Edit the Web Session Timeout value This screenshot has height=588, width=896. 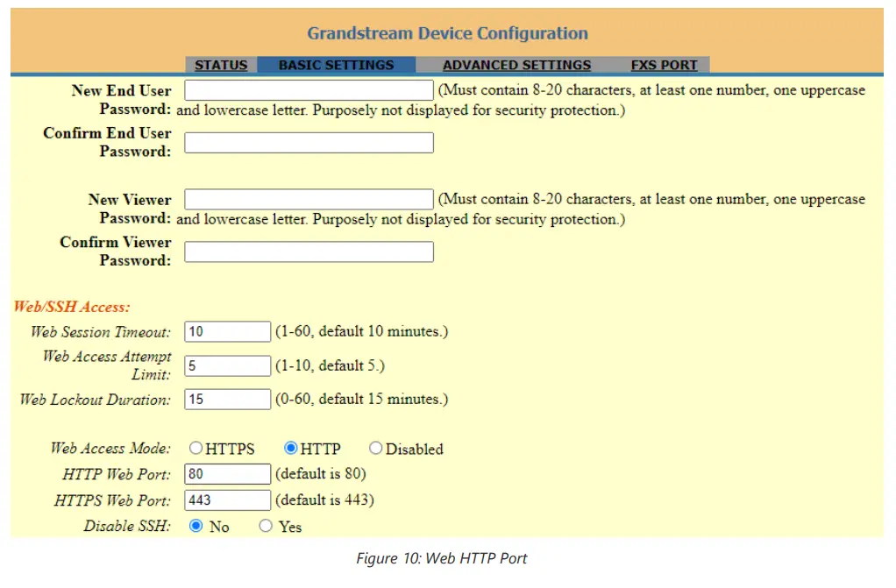(x=227, y=331)
